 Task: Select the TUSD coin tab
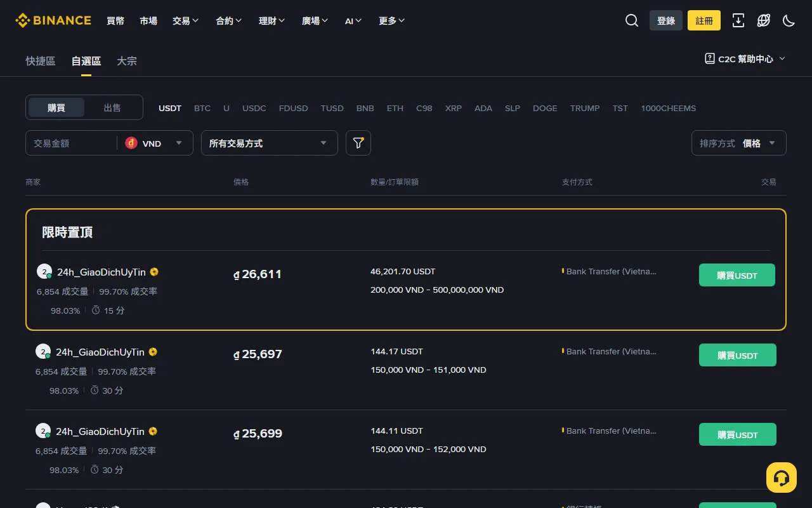tap(332, 108)
